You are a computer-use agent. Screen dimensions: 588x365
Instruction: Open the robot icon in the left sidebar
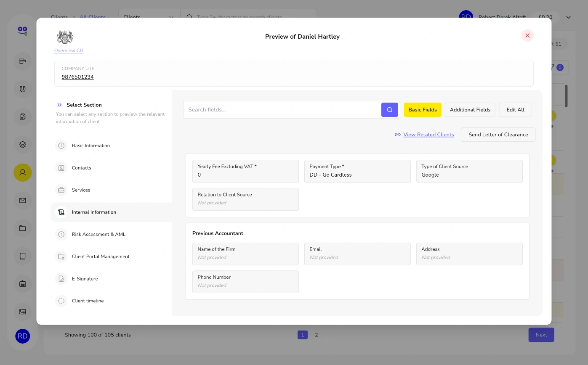click(23, 283)
